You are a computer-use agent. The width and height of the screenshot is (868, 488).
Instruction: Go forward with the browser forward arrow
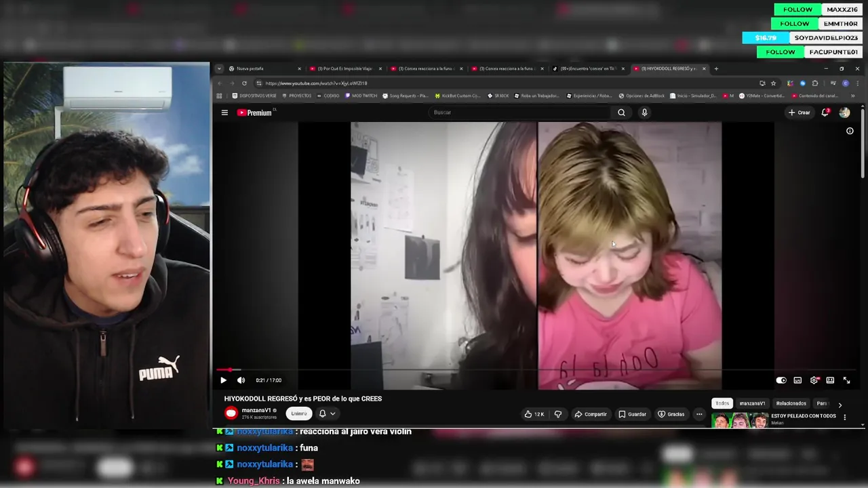[x=231, y=83]
